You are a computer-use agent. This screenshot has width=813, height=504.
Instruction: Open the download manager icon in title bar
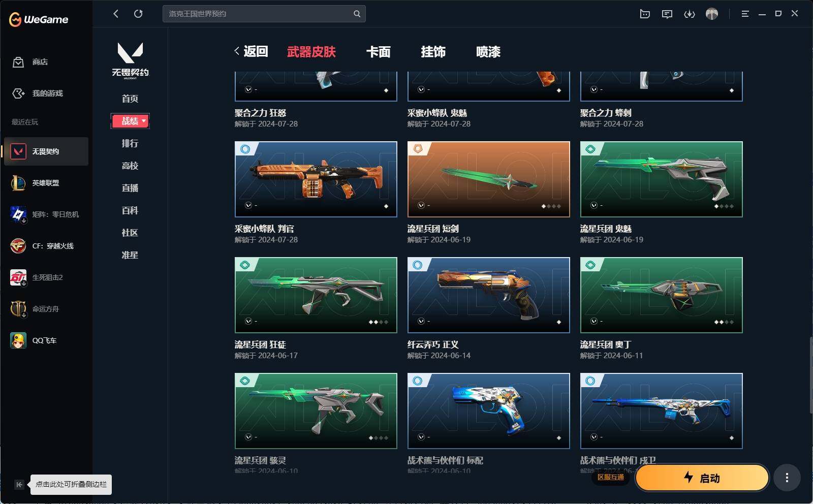[690, 14]
